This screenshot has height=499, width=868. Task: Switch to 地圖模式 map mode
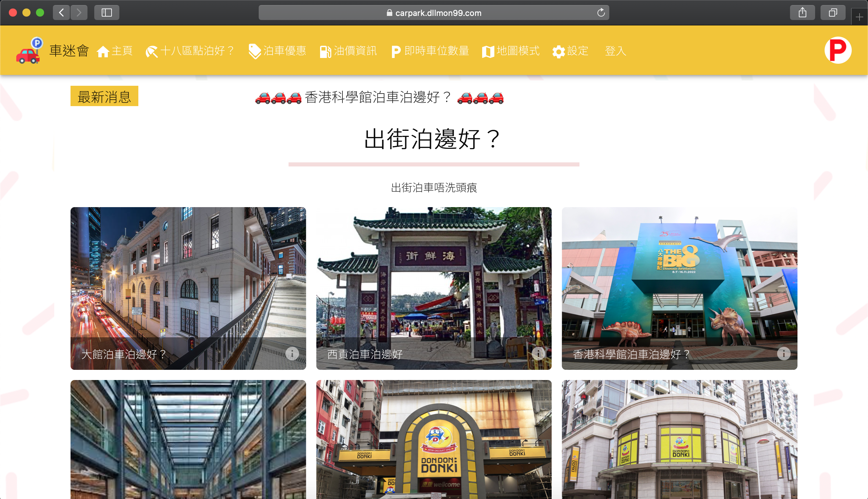[511, 51]
